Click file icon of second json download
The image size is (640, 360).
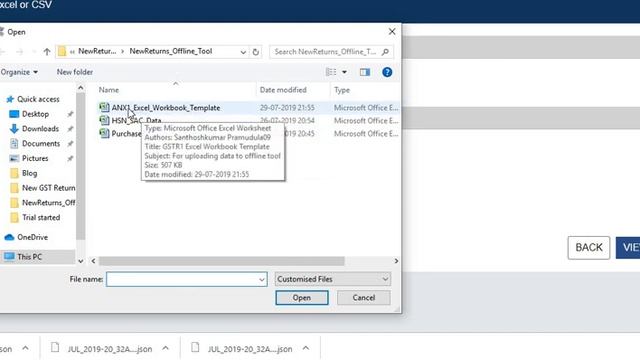click(195, 347)
